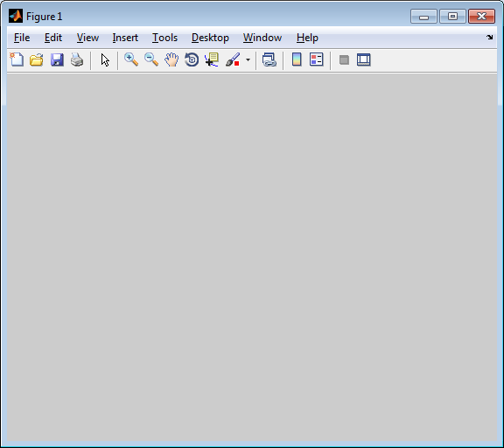
Task: Open the Edit menu
Action: (x=53, y=38)
